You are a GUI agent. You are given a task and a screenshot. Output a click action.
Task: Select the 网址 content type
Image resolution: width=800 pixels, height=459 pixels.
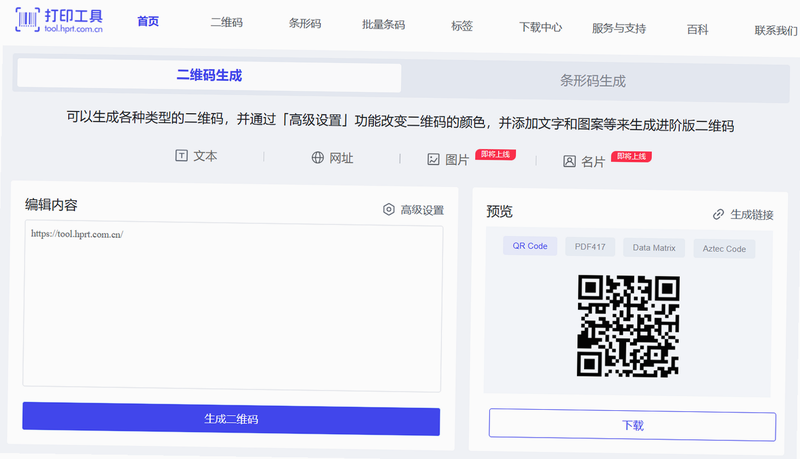point(332,158)
